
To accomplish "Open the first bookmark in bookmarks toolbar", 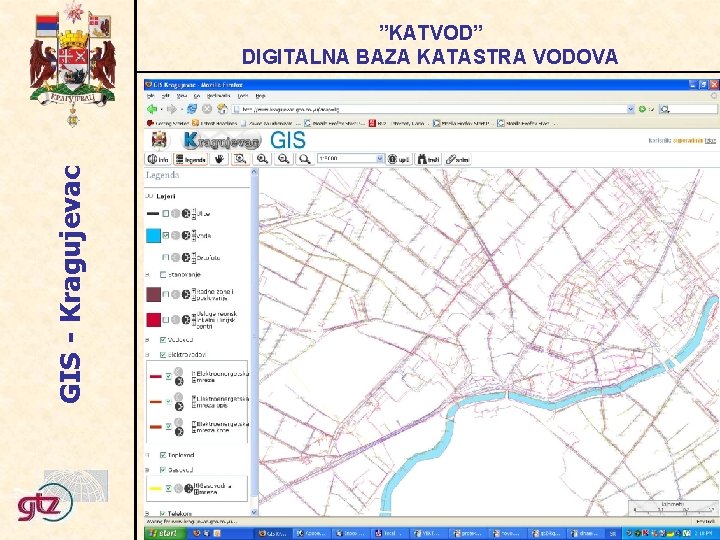I will 168,123.
